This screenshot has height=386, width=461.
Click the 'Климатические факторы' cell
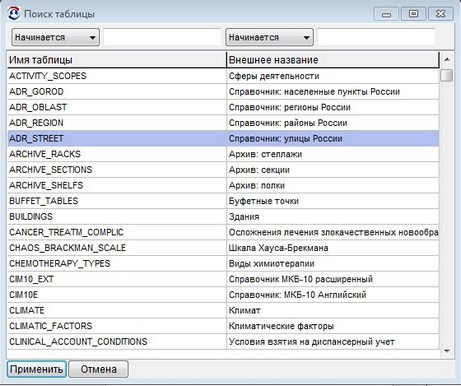(333, 326)
